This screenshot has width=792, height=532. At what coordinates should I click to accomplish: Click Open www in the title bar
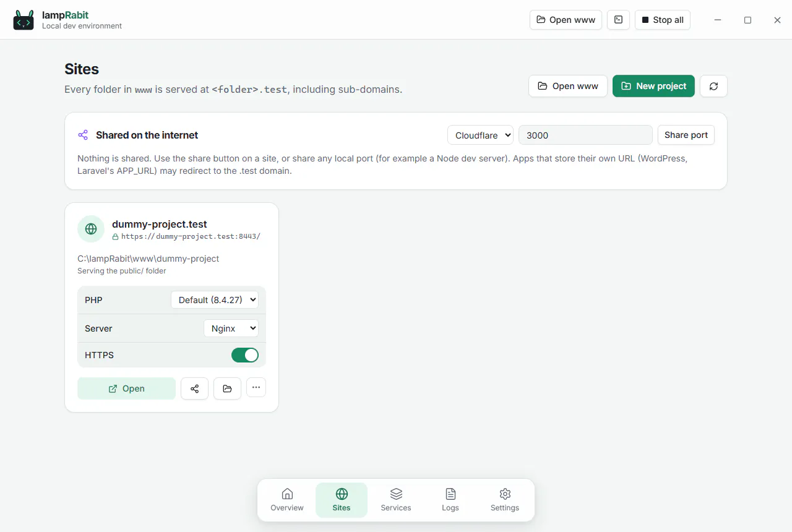[566, 20]
